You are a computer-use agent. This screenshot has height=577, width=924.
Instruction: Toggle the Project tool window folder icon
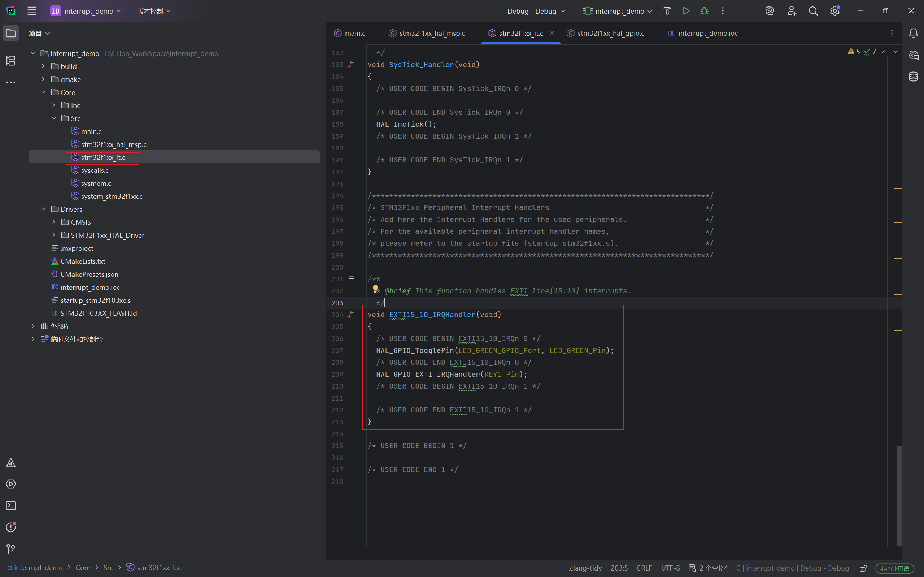click(x=11, y=34)
